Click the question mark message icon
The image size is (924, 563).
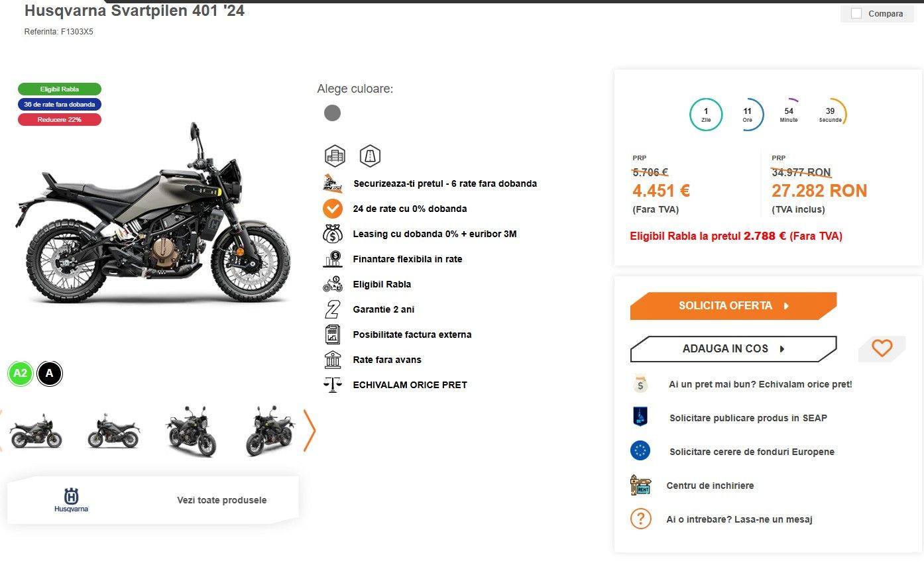640,519
